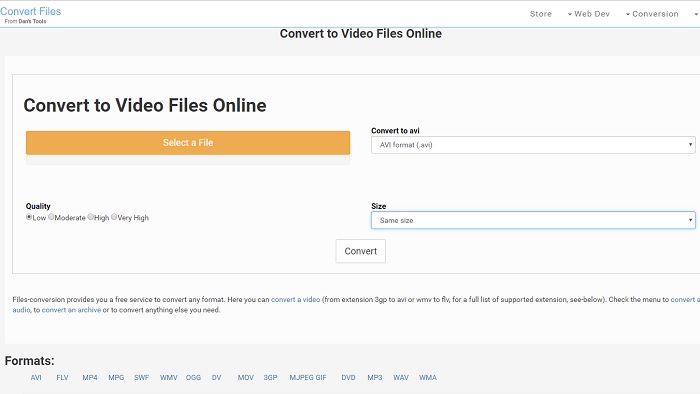Open the AVI format link
Screen dimensions: 700x394
tap(36, 377)
